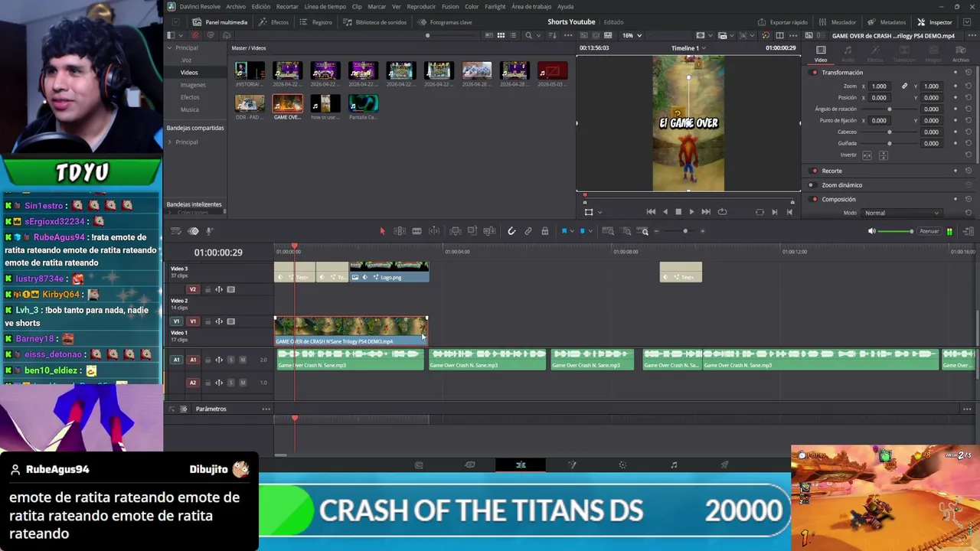Toggle the position lock padlock in timeline toolbar
Viewport: 980px width, 551px height.
tap(545, 231)
